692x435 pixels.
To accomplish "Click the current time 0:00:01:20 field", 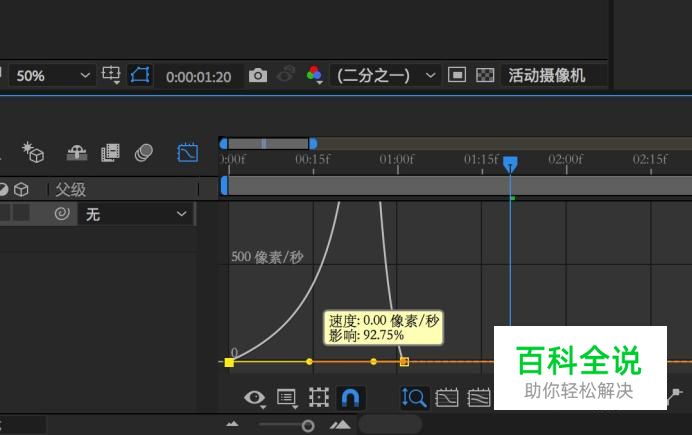I will coord(199,77).
